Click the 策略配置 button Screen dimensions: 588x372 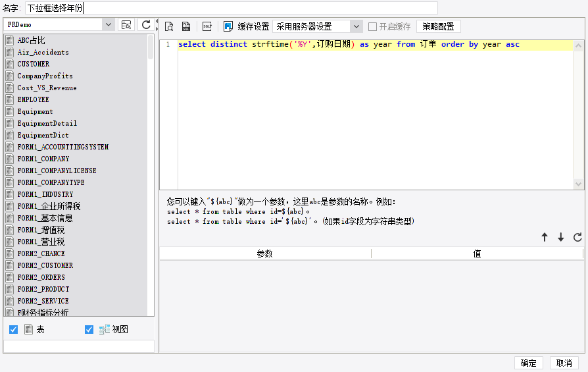coord(438,26)
